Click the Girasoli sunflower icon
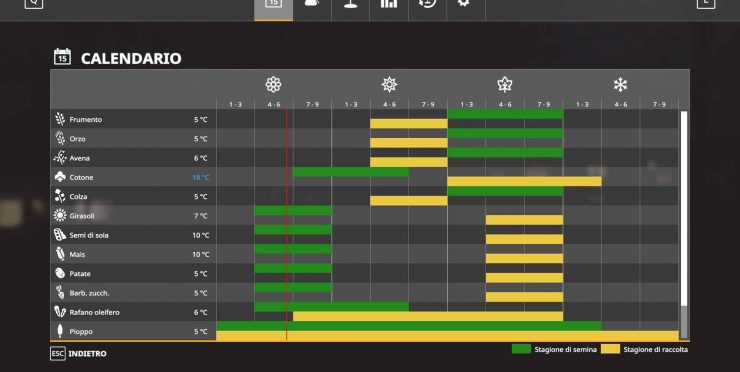 coord(60,216)
